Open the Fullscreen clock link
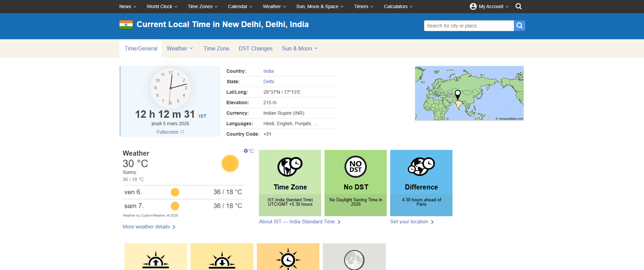 point(170,132)
